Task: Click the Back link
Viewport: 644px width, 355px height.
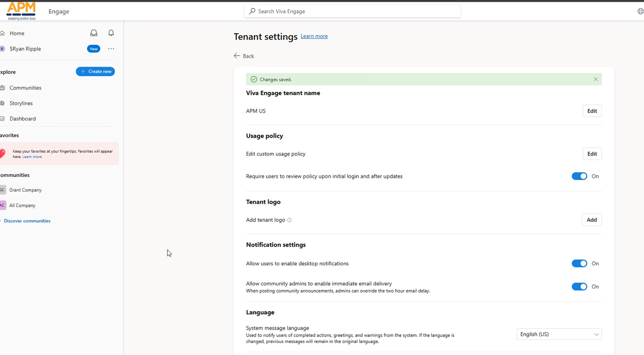Action: [x=248, y=56]
